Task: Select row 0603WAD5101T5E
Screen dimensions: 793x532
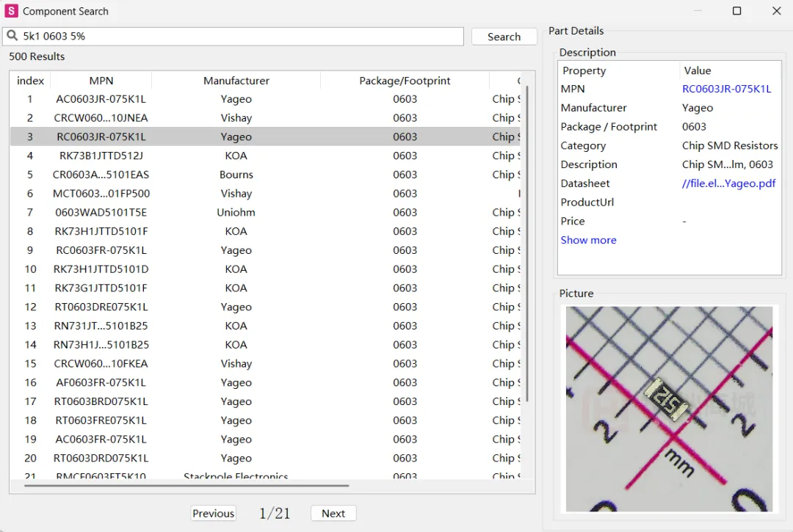Action: 266,212
